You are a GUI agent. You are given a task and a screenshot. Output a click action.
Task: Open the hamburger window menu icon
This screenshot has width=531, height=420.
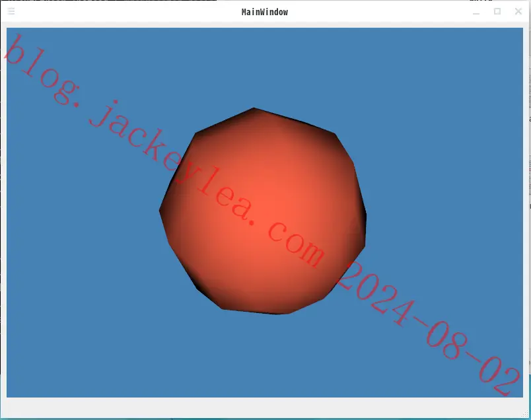tap(11, 11)
